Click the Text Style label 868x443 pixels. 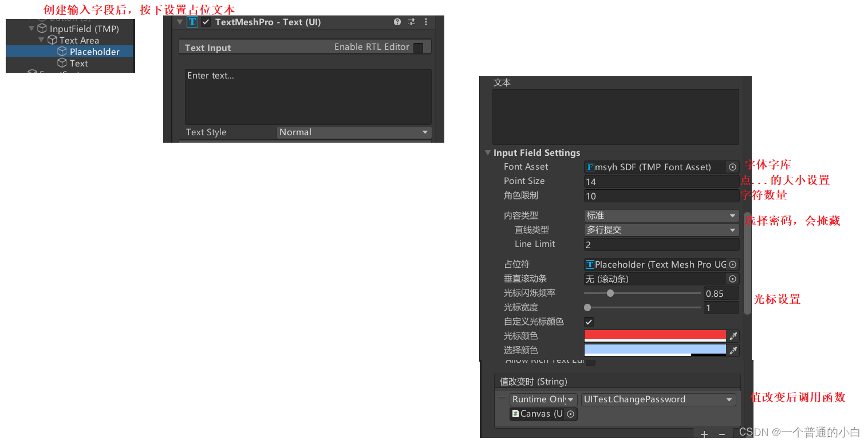tap(206, 132)
